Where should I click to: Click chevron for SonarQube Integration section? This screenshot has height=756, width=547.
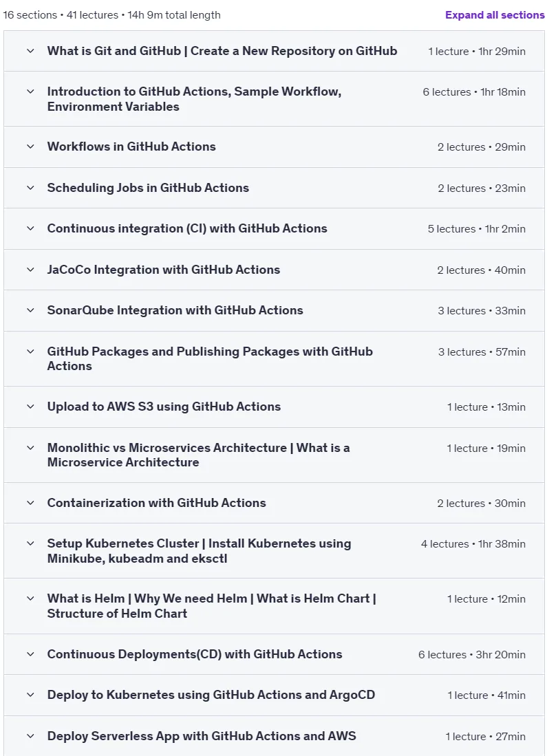pyautogui.click(x=30, y=310)
